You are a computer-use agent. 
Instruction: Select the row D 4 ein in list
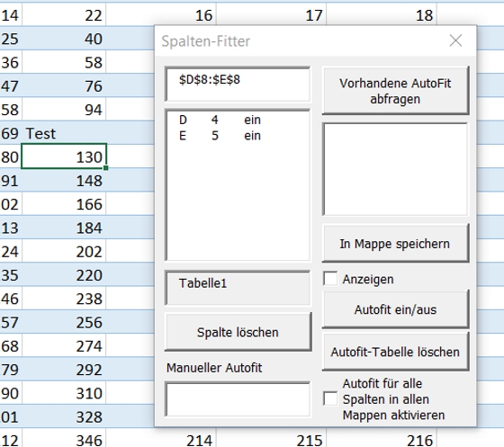[x=238, y=120]
